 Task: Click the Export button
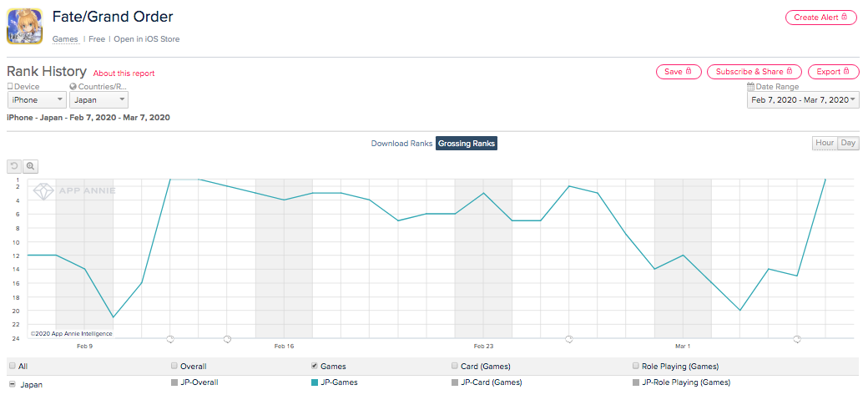[x=834, y=72]
